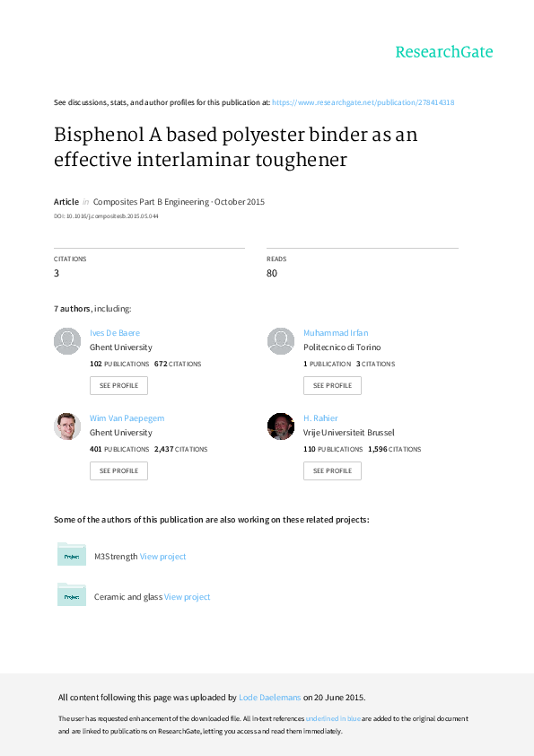The height and width of the screenshot is (756, 534).
Task: Click SEE PROFILE for Ives De Baere
Action: 118,385
